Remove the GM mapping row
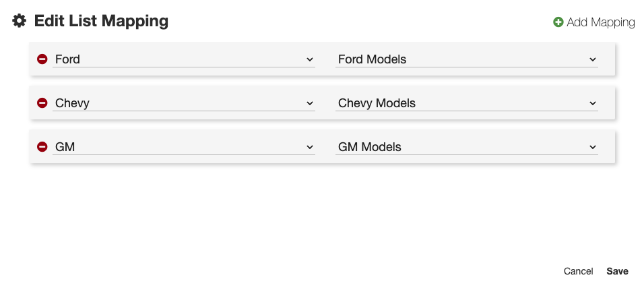Viewport: 644px width, 290px height. coord(42,146)
